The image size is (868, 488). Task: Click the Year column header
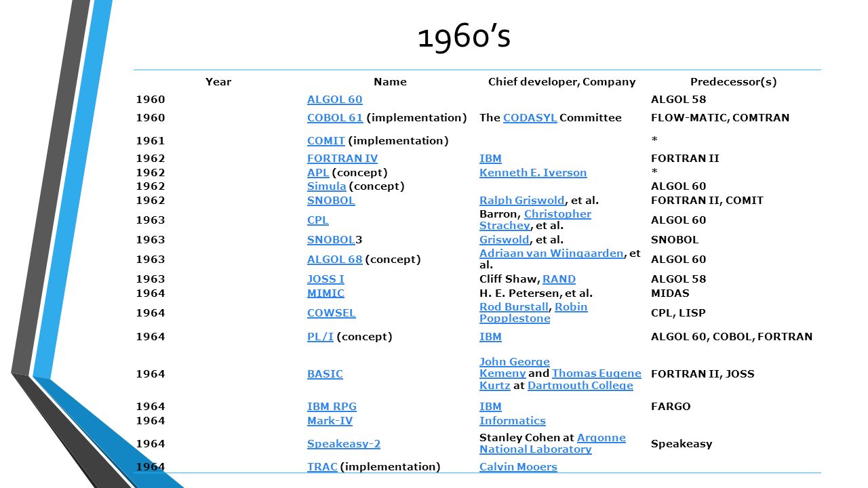coord(218,82)
